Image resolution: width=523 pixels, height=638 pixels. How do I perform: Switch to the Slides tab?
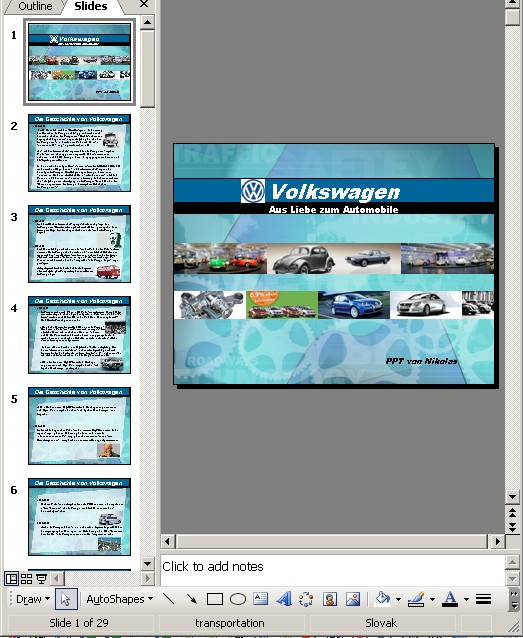(90, 6)
